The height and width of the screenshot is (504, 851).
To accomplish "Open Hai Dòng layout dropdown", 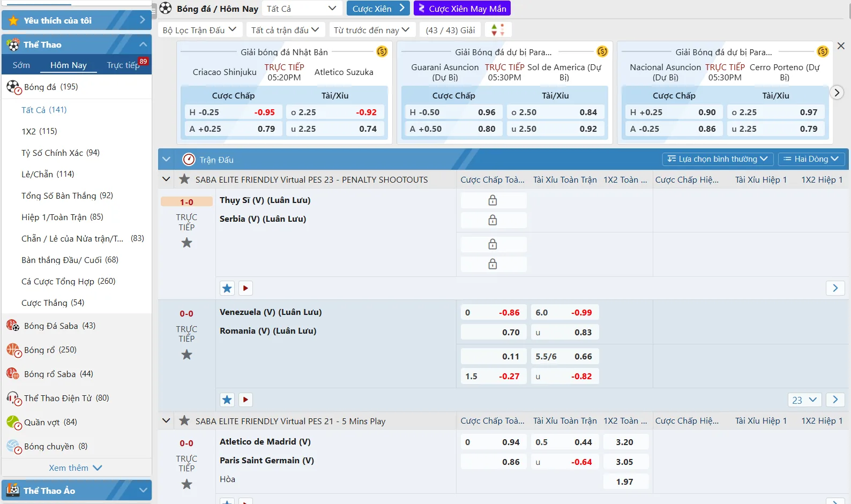I will pos(811,159).
